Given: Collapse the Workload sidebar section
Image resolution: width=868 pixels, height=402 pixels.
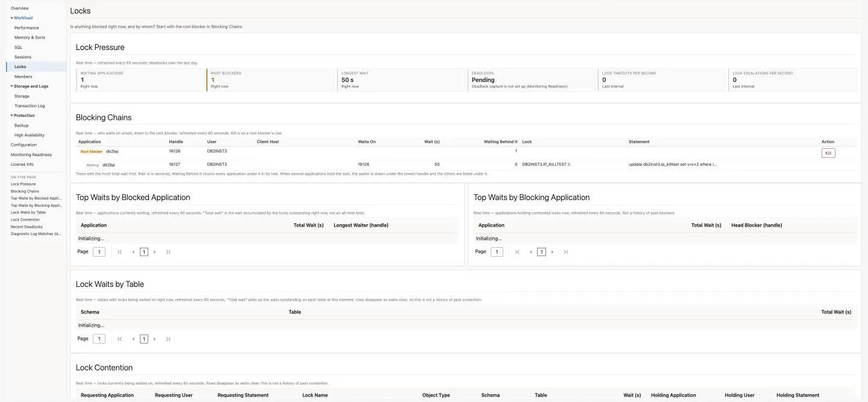Looking at the screenshot, I should pos(11,18).
